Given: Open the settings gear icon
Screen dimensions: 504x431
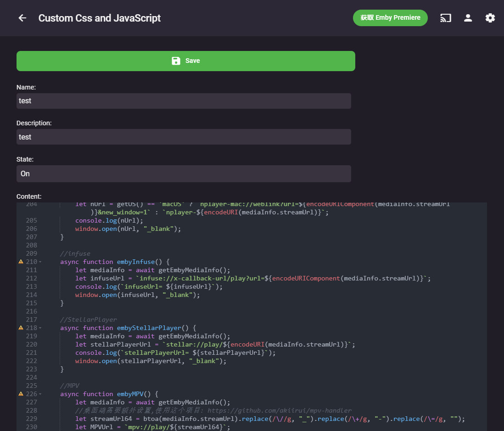Looking at the screenshot, I should click(490, 18).
